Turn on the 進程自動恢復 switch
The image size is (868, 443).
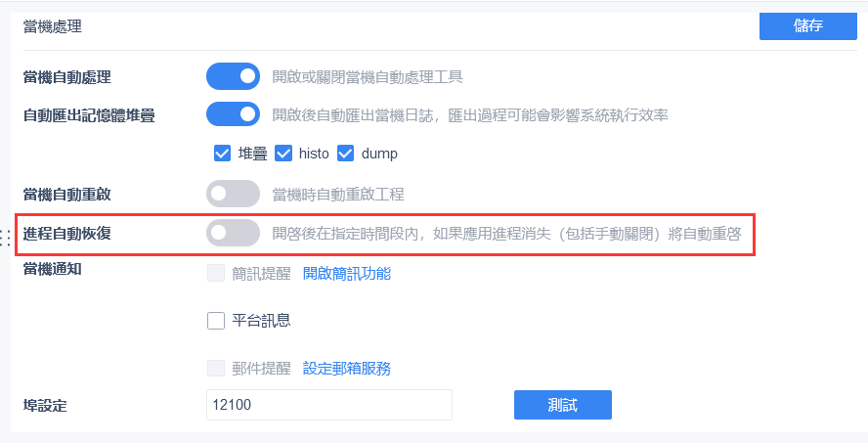[233, 233]
